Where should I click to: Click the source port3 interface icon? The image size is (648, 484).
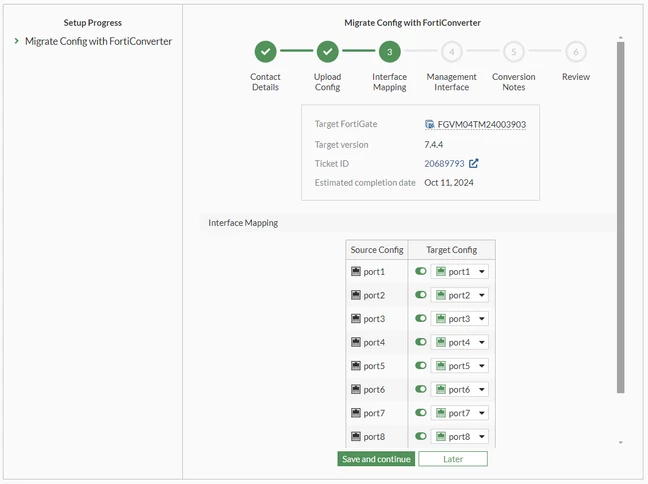(356, 318)
